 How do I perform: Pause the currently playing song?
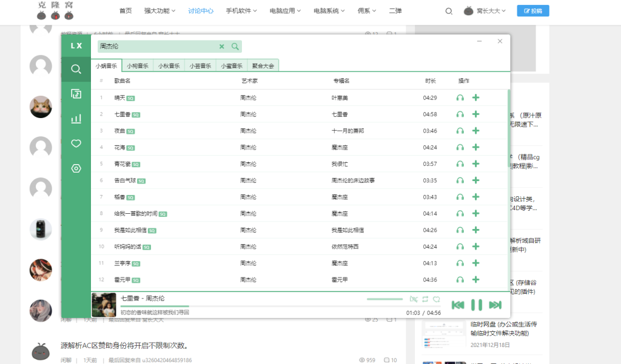(x=477, y=305)
